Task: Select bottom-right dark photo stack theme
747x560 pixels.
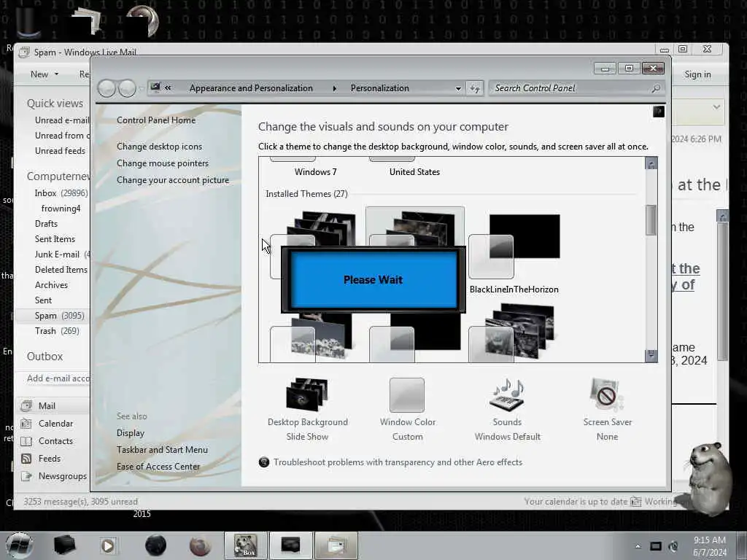Action: pos(514,333)
